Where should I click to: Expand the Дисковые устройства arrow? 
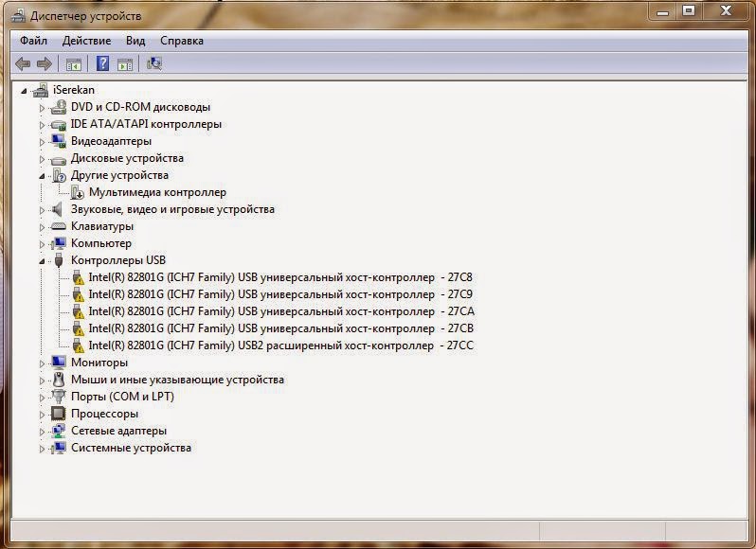pyautogui.click(x=42, y=159)
